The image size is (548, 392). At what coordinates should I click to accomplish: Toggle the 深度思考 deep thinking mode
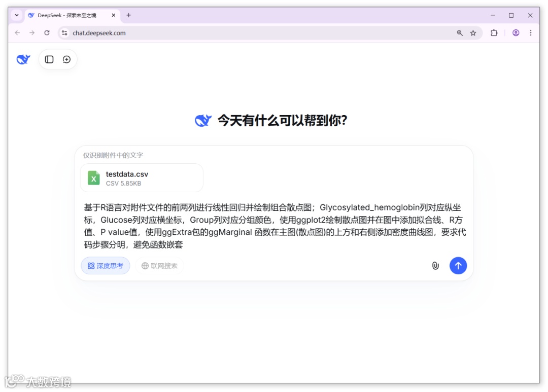(106, 266)
